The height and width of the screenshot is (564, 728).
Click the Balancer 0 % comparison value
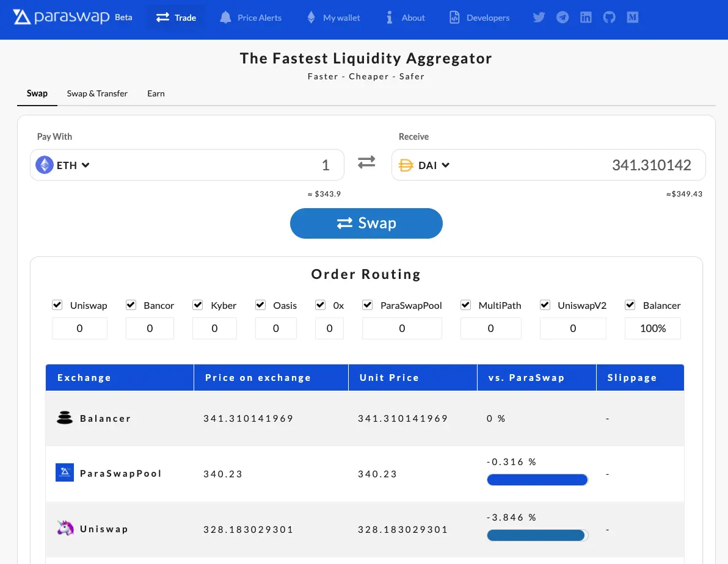[496, 418]
